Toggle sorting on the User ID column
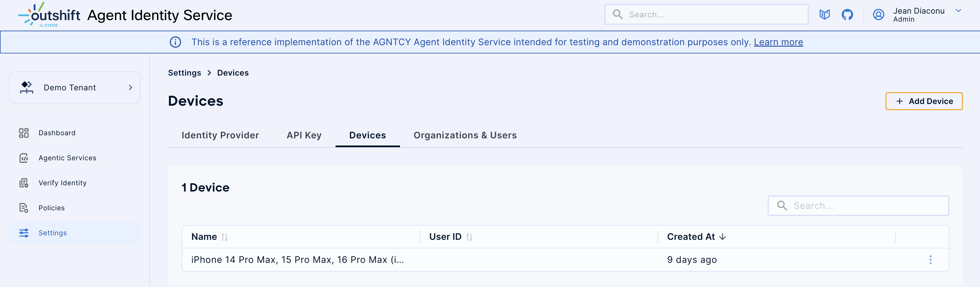This screenshot has width=980, height=287. (470, 237)
